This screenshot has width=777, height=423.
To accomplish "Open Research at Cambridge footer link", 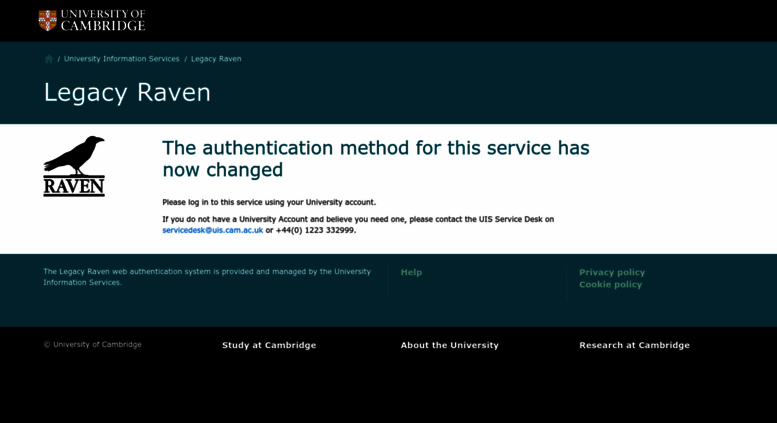I will 634,345.
